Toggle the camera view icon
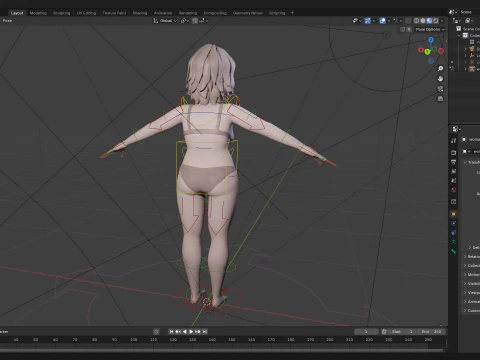The height and width of the screenshot is (360, 480). 440,89
